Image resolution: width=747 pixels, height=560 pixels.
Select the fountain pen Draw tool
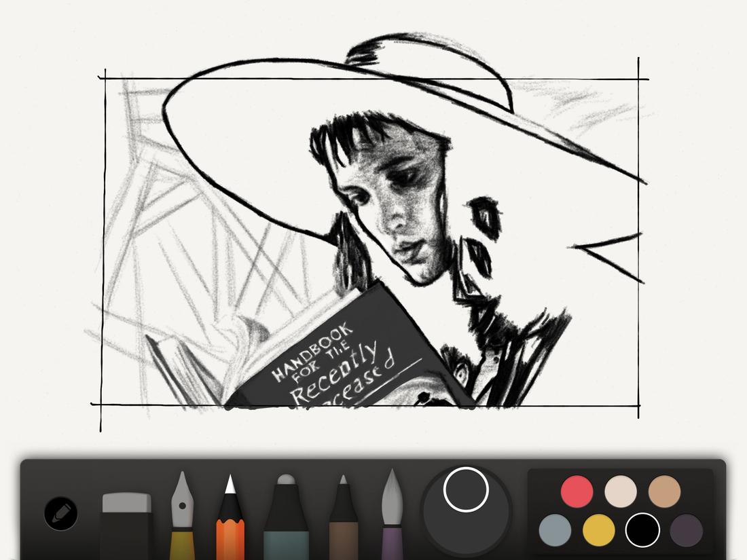(183, 509)
